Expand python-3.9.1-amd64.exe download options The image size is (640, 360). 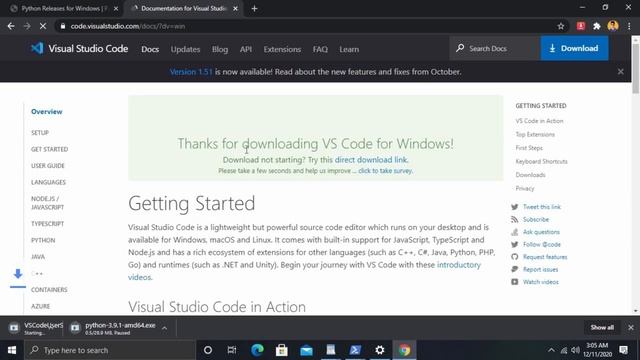click(x=164, y=328)
